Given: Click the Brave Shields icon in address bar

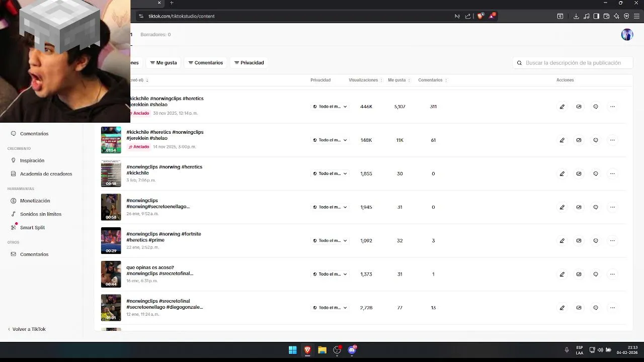Looking at the screenshot, I should (x=480, y=16).
